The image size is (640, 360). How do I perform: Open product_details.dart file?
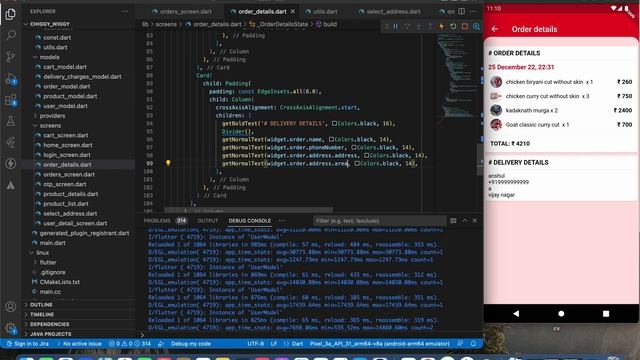click(x=71, y=194)
